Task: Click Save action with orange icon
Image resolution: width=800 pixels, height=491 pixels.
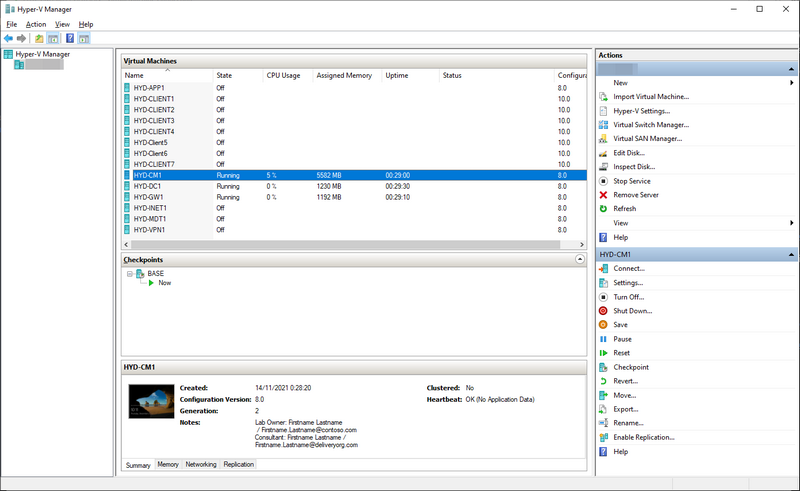Action: [x=620, y=325]
